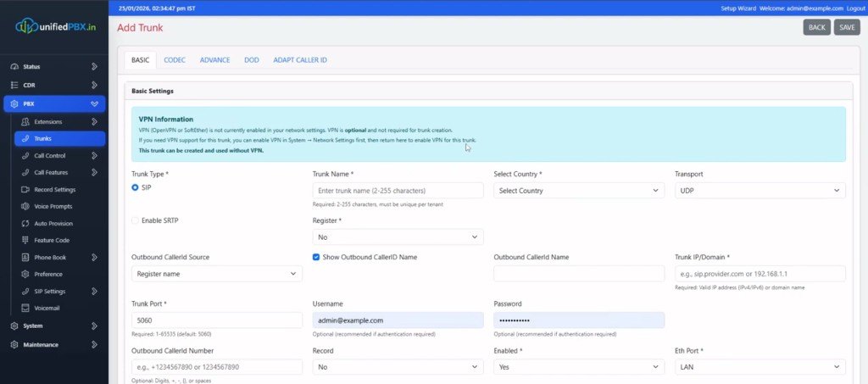868x384 pixels.
Task: Click the Logout link
Action: click(x=855, y=8)
